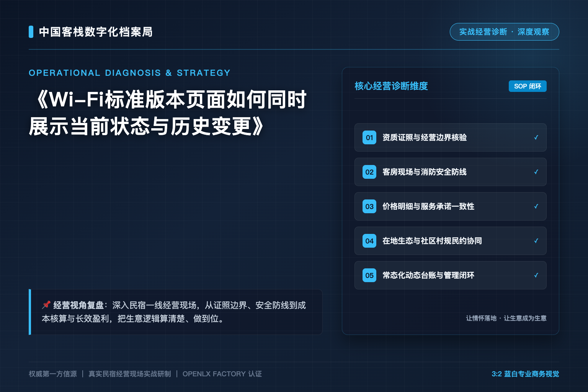Click the 01 number badge

pyautogui.click(x=369, y=137)
